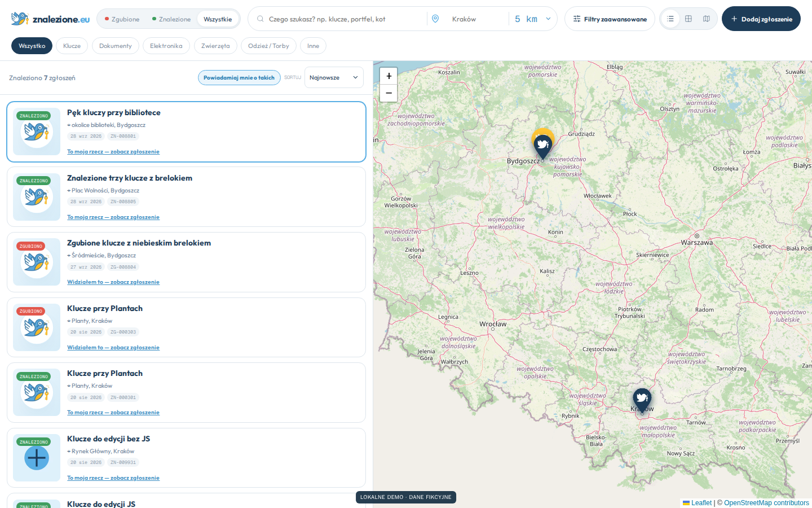Show Wszystkie listings
812x508 pixels.
[x=218, y=19]
